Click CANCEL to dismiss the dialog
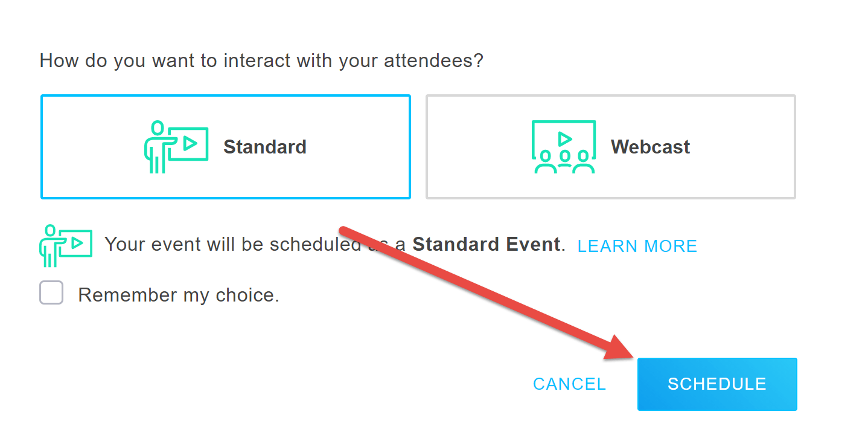 point(569,384)
